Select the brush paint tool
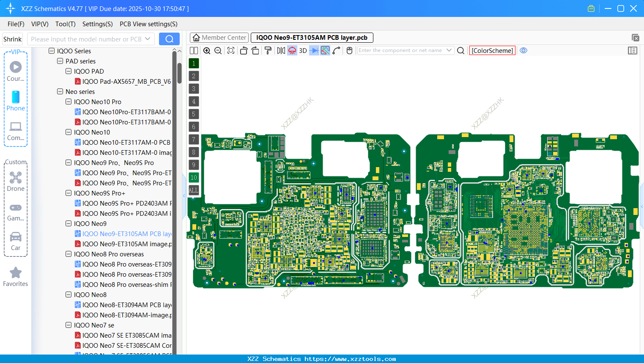 [268, 50]
